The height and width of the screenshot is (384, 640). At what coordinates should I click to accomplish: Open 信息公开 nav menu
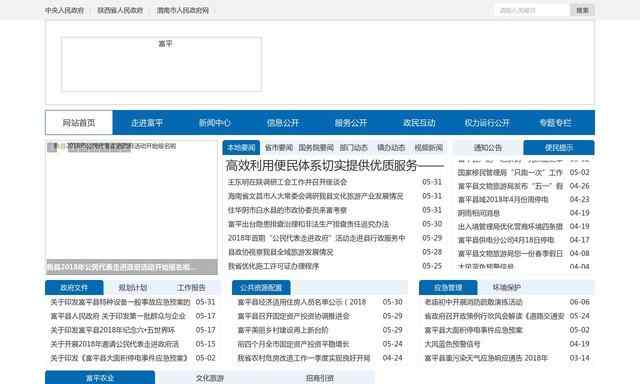tap(283, 122)
